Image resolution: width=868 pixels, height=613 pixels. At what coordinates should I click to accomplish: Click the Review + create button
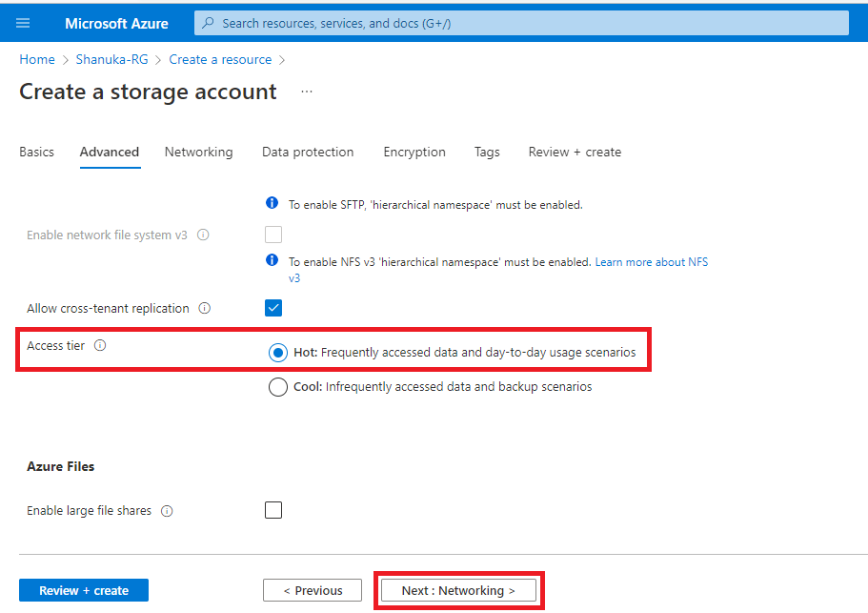pyautogui.click(x=84, y=590)
